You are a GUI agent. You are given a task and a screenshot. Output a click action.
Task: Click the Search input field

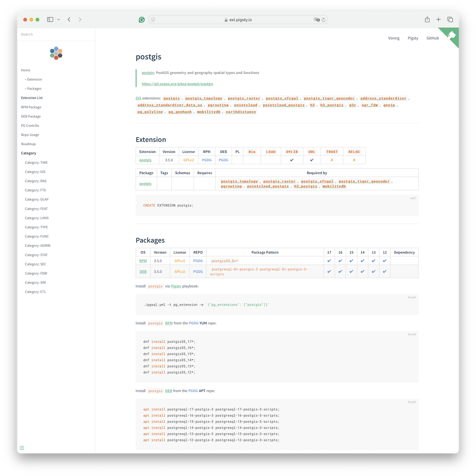click(56, 34)
